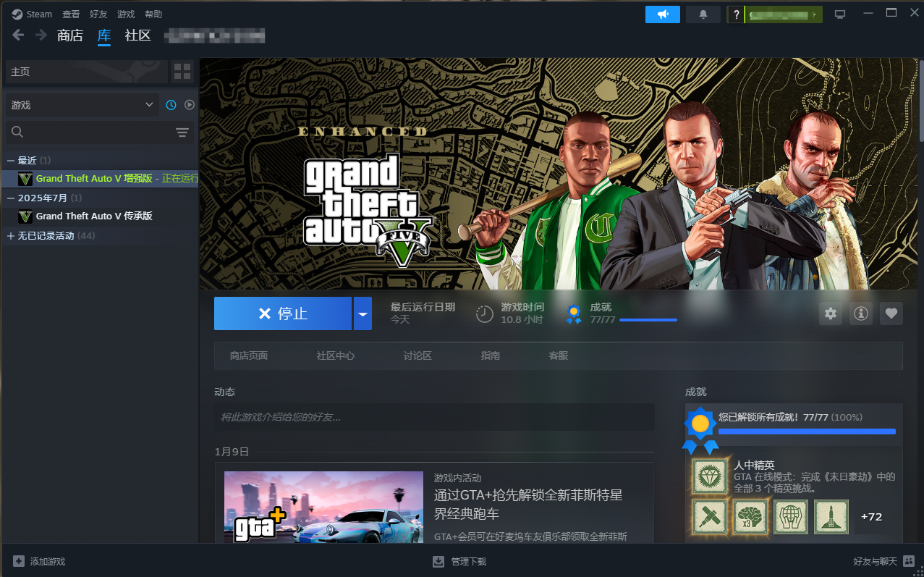Screen dimensions: 924x577
Task: Click the back navigation arrow
Action: (18, 35)
